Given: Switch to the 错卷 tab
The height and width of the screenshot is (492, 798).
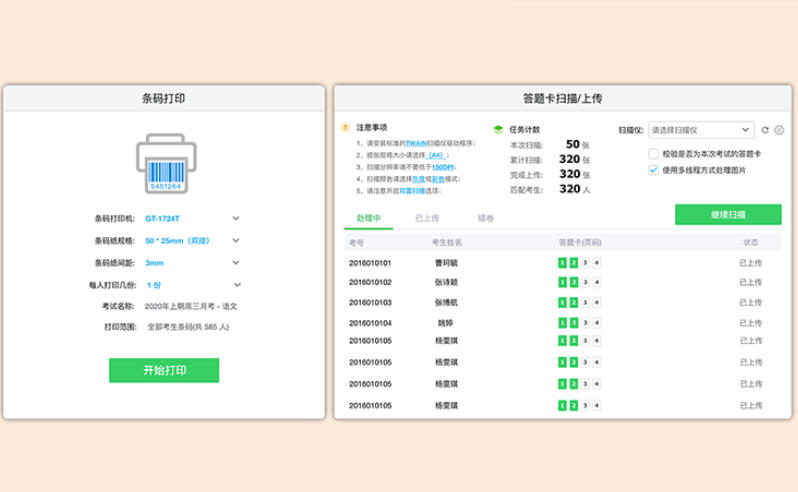Looking at the screenshot, I should 486,216.
